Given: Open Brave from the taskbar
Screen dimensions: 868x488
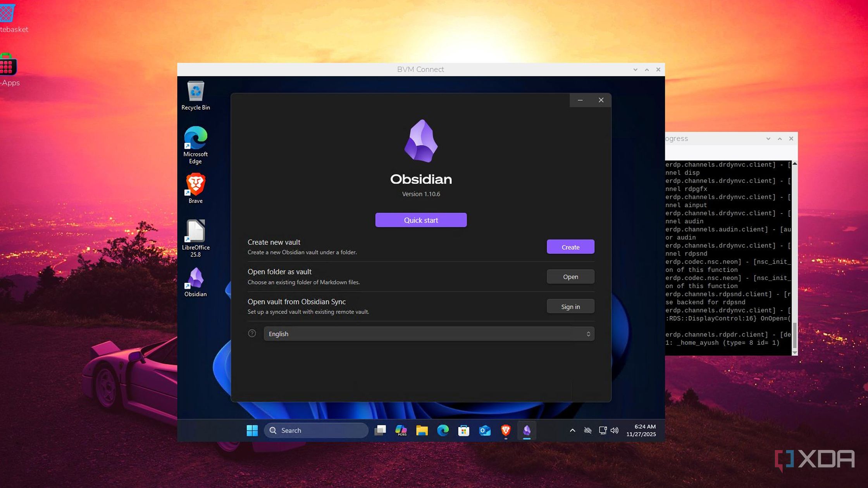Looking at the screenshot, I should click(x=506, y=430).
